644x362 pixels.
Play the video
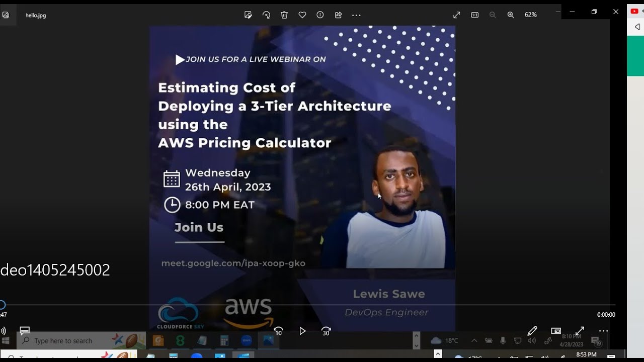(302, 331)
